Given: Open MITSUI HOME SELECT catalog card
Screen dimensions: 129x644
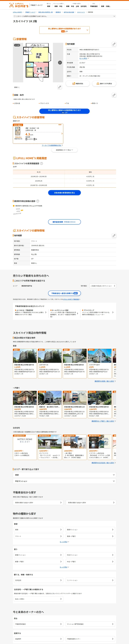Looking at the screenshot, I should (25, 447).
